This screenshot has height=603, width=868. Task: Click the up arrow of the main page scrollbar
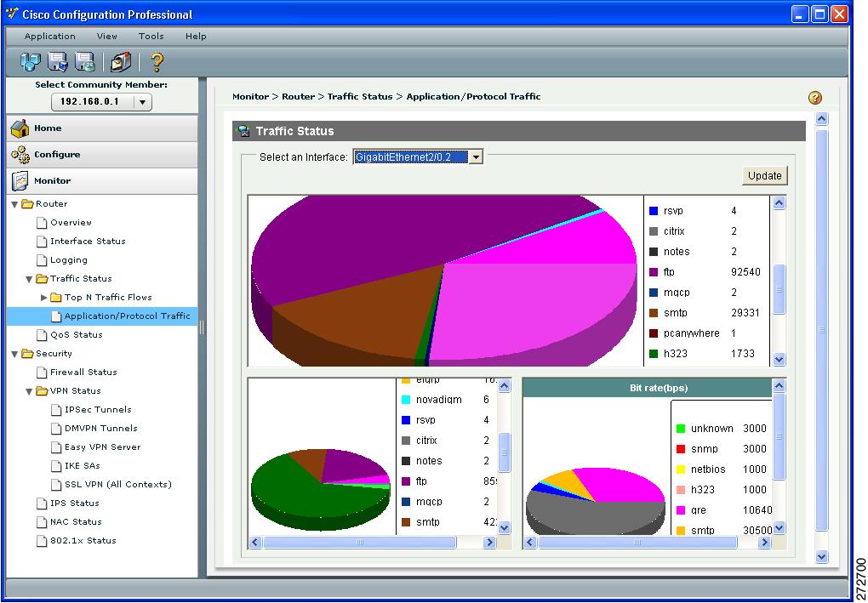coord(821,118)
